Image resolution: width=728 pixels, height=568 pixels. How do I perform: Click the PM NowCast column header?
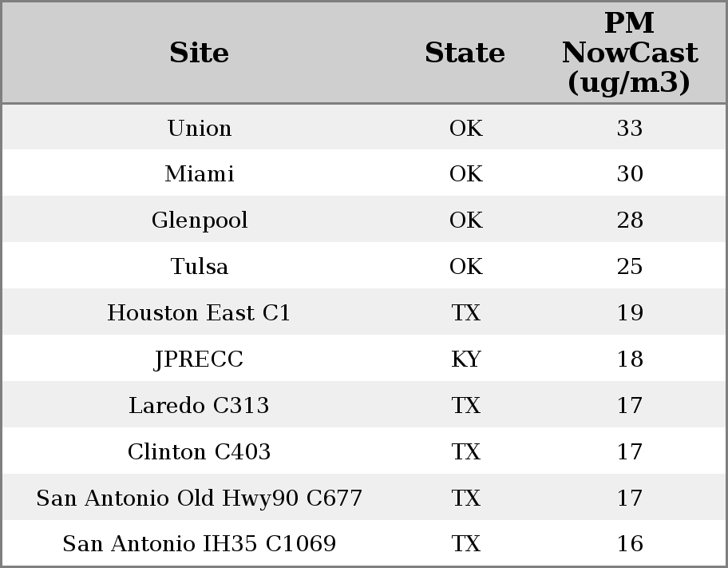630,53
